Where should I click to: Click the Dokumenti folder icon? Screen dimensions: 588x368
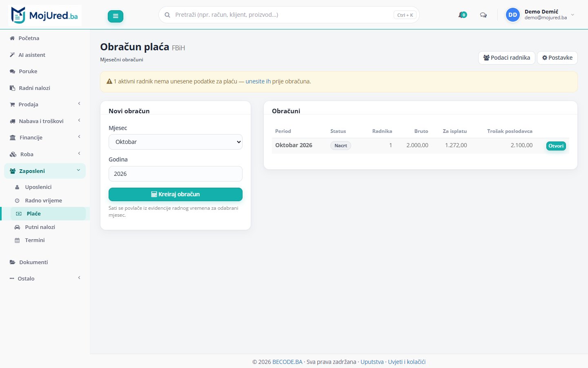13,262
